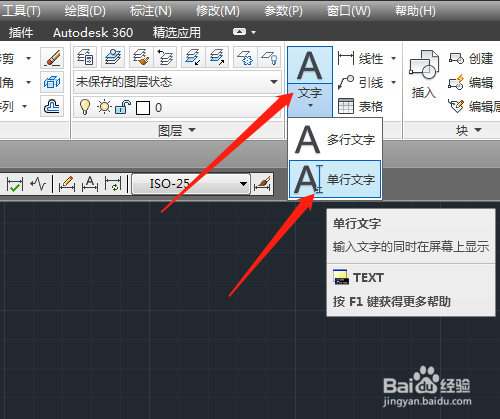Open the 帮助(H) menu

point(415,11)
